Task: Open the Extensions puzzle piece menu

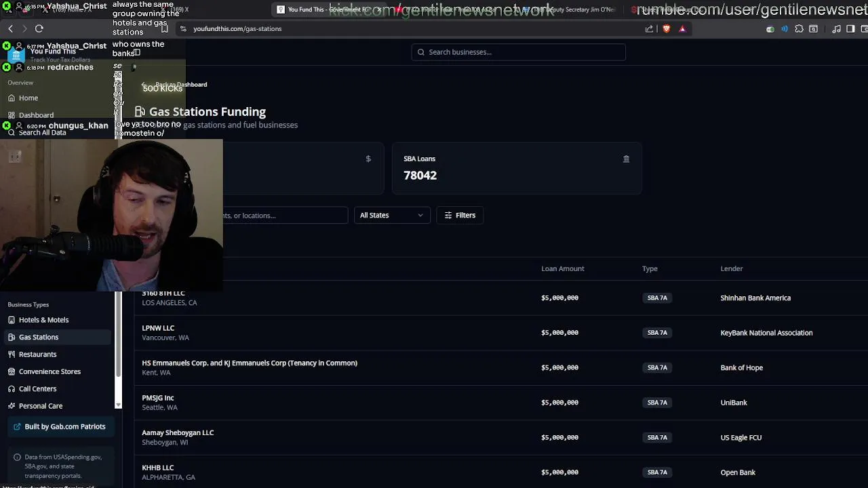Action: (800, 28)
